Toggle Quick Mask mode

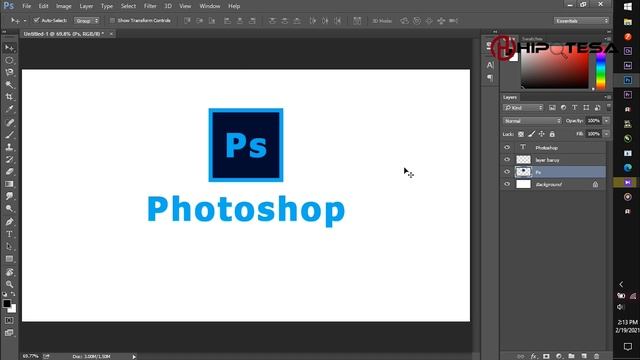(x=9, y=321)
